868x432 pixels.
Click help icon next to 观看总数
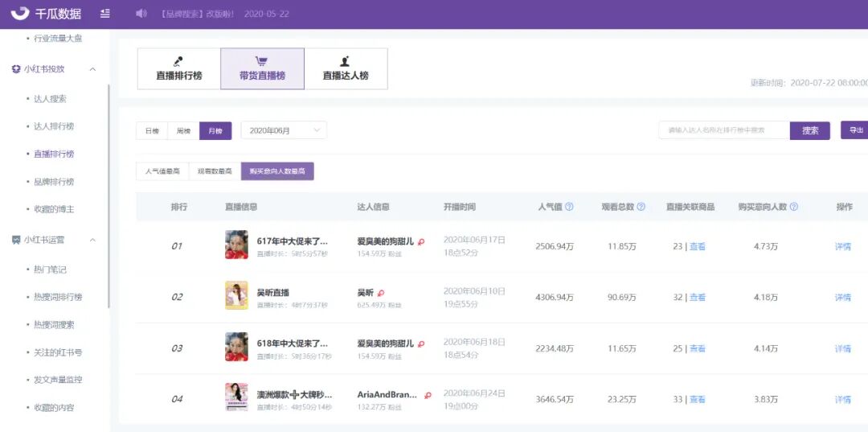pos(641,207)
